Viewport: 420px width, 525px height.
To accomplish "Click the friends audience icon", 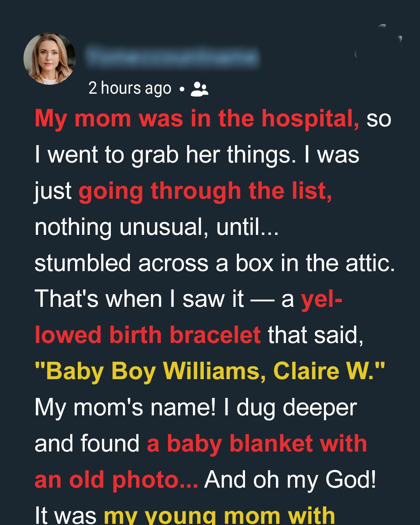I will (x=199, y=89).
